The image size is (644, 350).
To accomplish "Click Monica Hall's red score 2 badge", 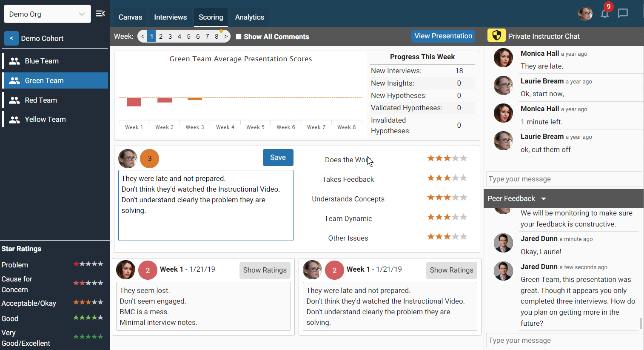I will (148, 270).
